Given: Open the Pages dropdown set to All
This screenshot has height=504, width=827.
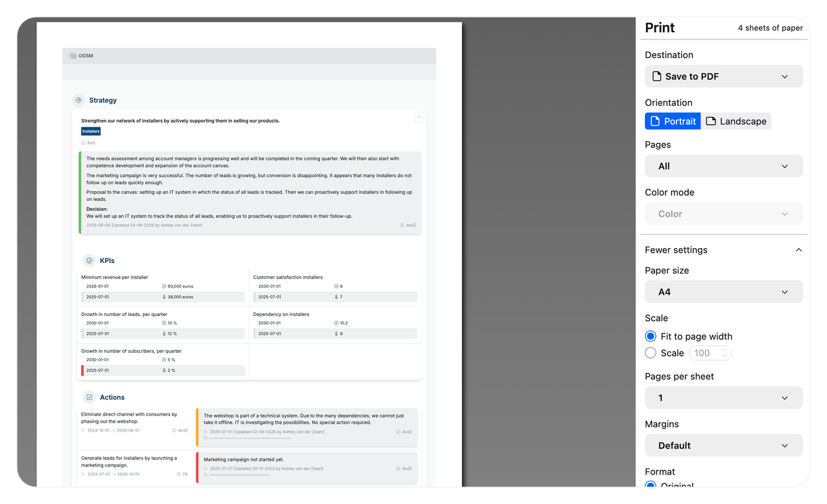Looking at the screenshot, I should pyautogui.click(x=724, y=166).
